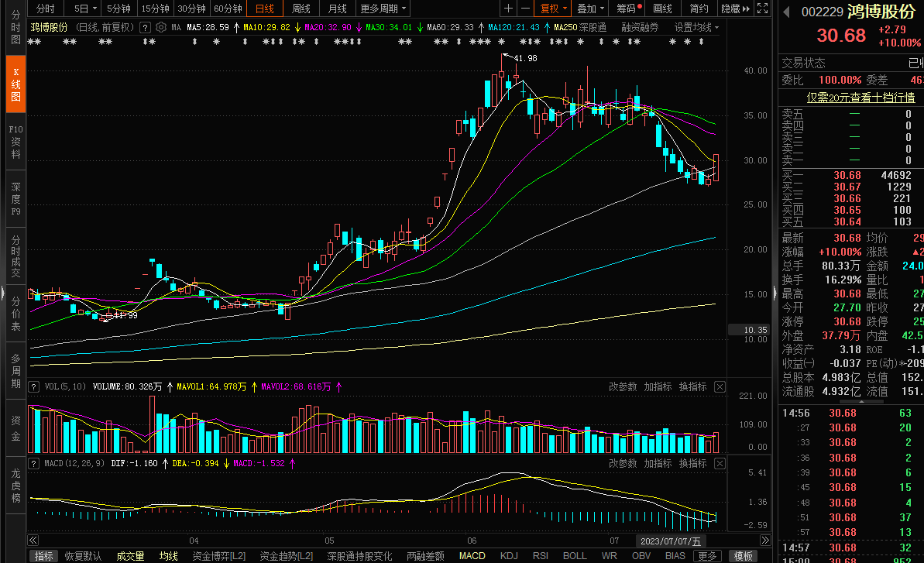
Task: Collapse left panel via edge handle
Action: pyautogui.click(x=3, y=293)
